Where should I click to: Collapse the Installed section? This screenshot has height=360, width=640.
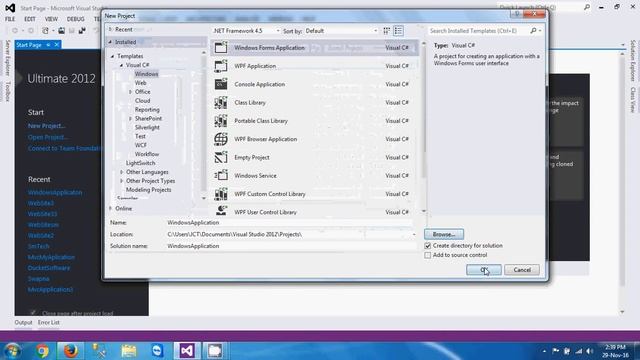(x=110, y=42)
